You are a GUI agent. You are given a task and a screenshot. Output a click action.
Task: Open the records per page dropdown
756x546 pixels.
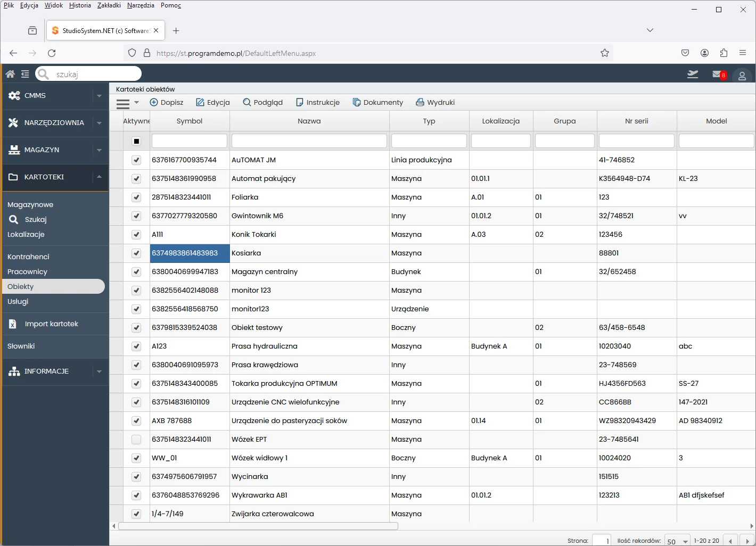[x=678, y=541]
